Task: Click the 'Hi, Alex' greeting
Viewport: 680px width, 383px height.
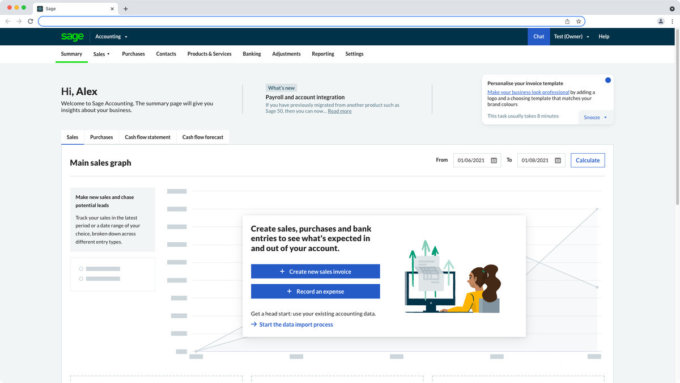Action: coord(79,92)
